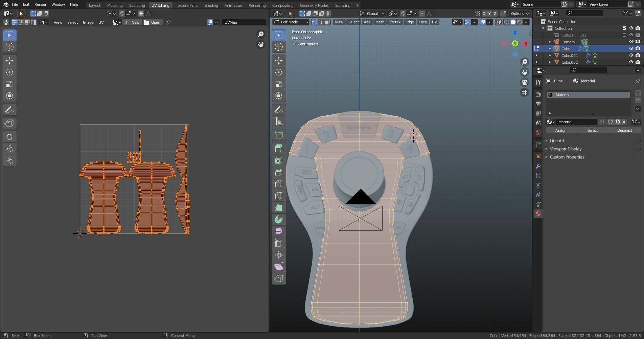The width and height of the screenshot is (644, 339).
Task: Select the UV editor Pinch tool
Action: tap(9, 160)
